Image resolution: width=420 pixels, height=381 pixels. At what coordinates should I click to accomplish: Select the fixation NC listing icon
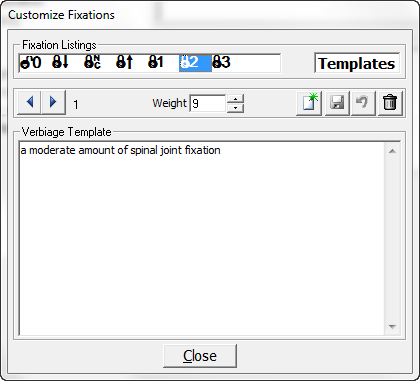[93, 62]
